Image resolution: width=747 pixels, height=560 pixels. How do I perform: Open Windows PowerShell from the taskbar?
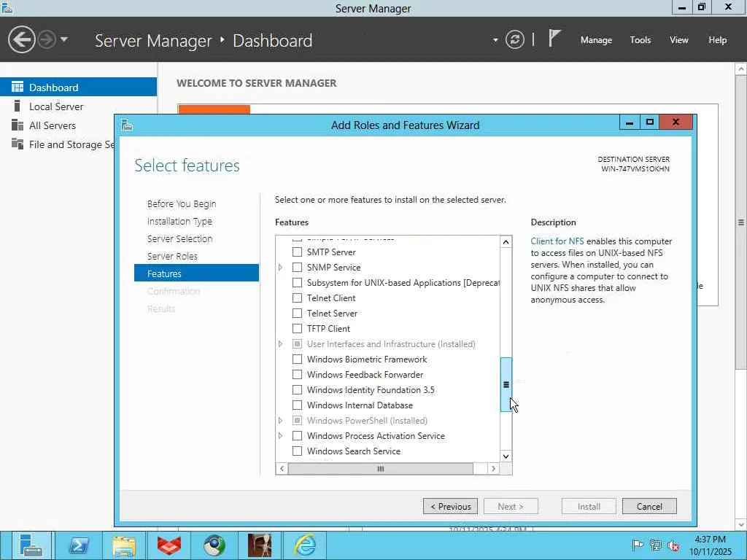click(x=79, y=545)
